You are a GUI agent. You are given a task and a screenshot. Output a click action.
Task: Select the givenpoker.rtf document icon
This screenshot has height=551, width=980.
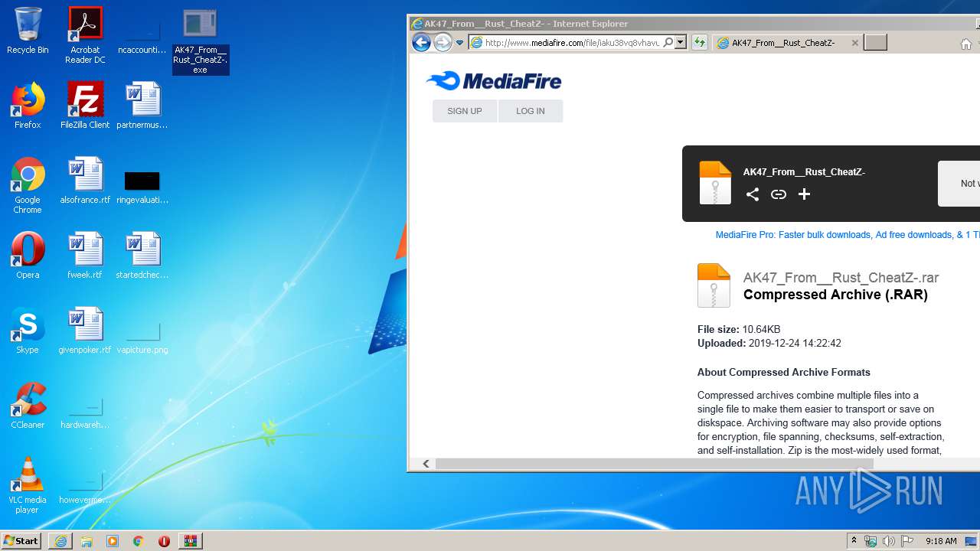point(85,331)
